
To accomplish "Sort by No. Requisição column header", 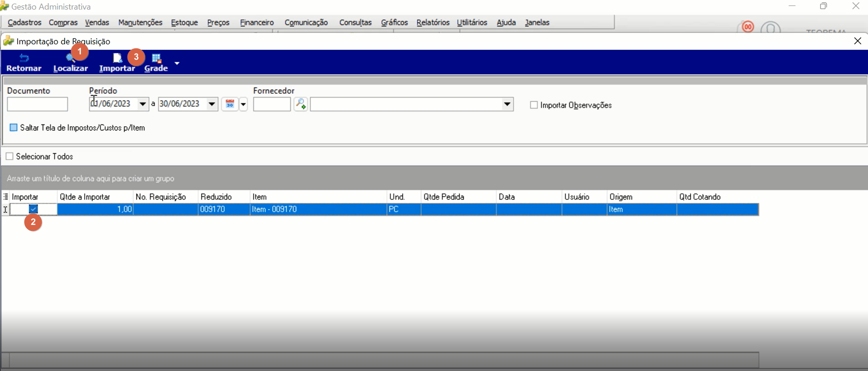I will pos(166,197).
